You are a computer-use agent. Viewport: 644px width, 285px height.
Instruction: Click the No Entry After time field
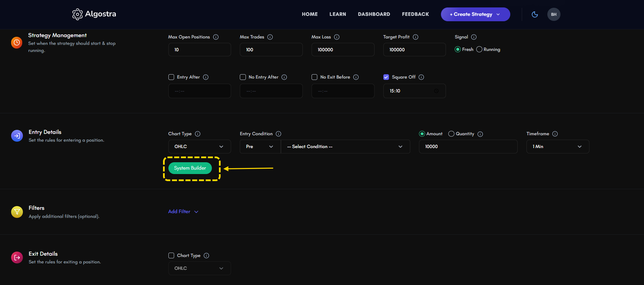271,91
